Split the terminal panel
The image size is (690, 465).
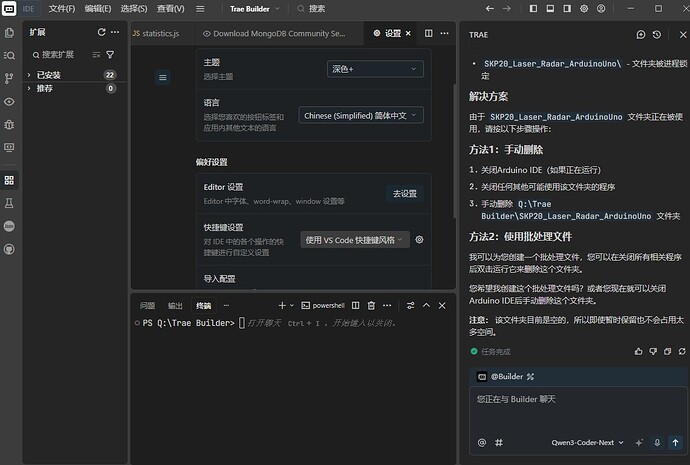pyautogui.click(x=356, y=305)
